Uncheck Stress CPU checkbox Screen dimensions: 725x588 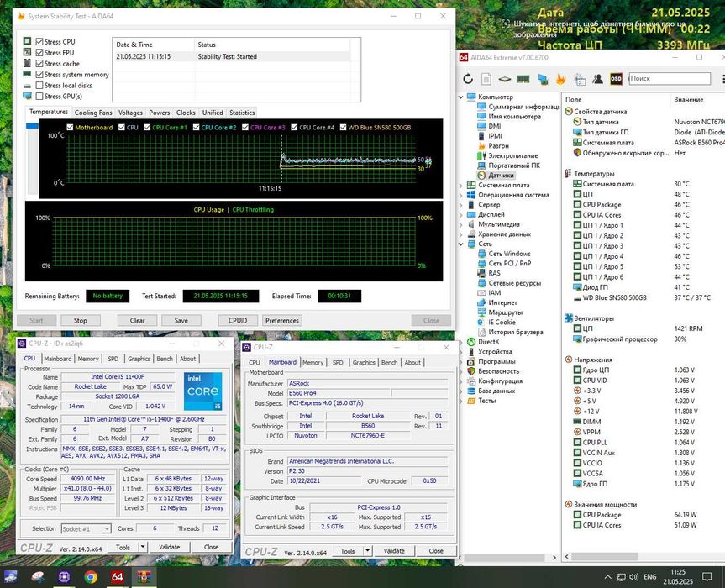coord(39,42)
